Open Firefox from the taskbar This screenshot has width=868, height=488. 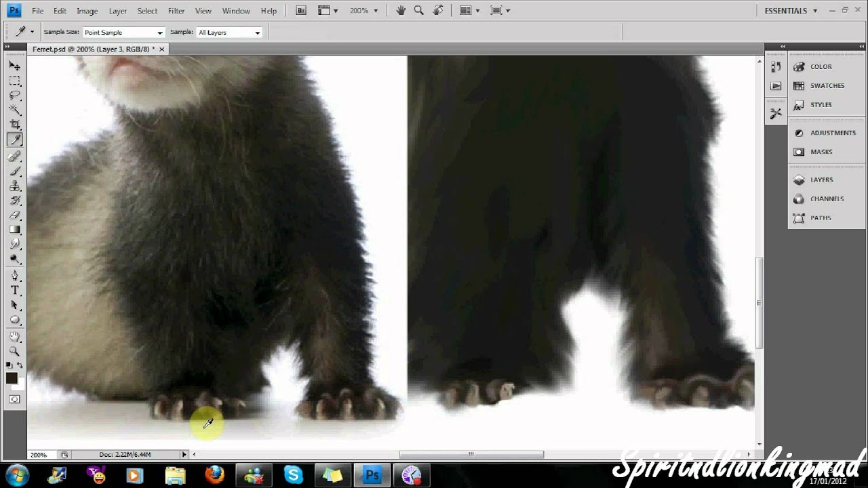(214, 474)
